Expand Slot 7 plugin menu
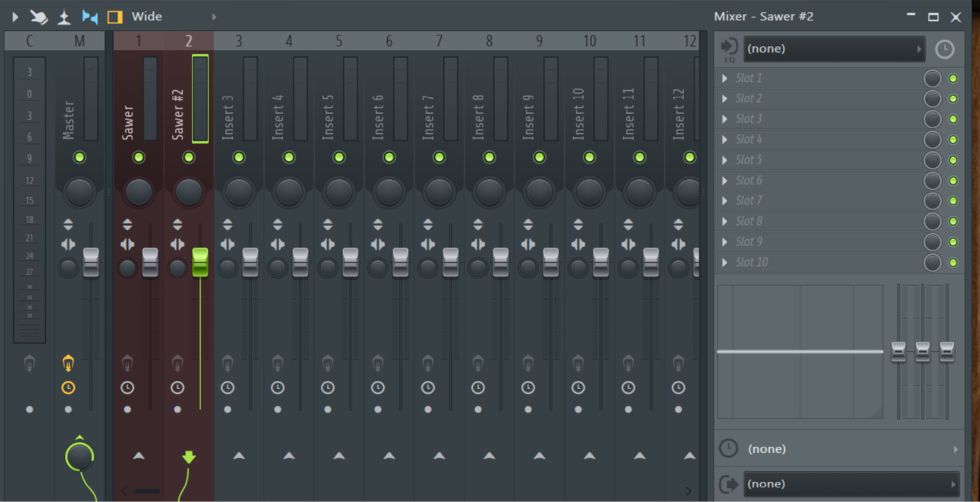Viewport: 980px width, 502px height. tap(725, 201)
